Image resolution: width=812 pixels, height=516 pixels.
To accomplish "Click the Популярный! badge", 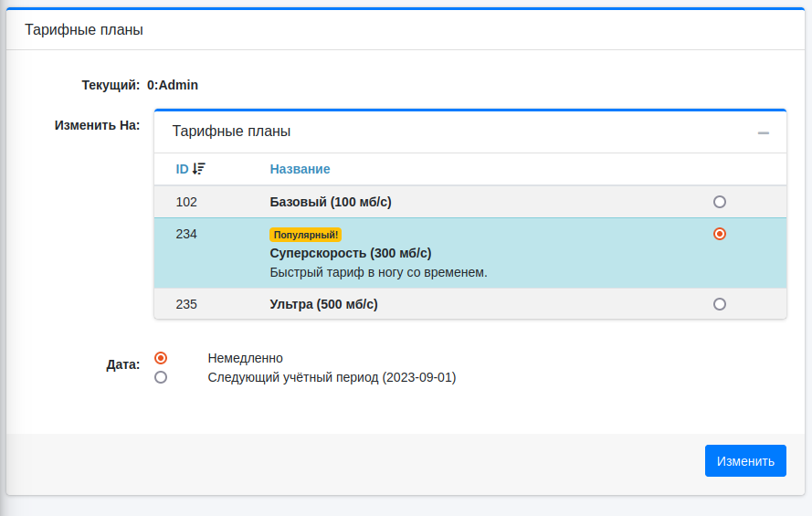I will pyautogui.click(x=306, y=235).
